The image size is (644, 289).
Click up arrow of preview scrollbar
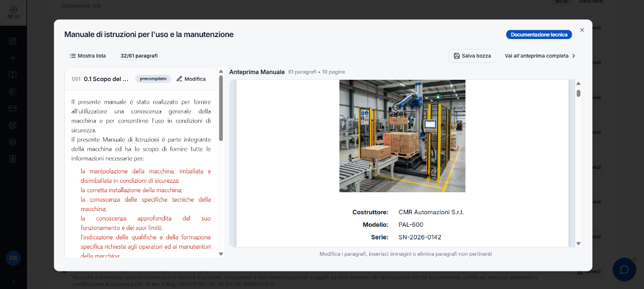[579, 84]
